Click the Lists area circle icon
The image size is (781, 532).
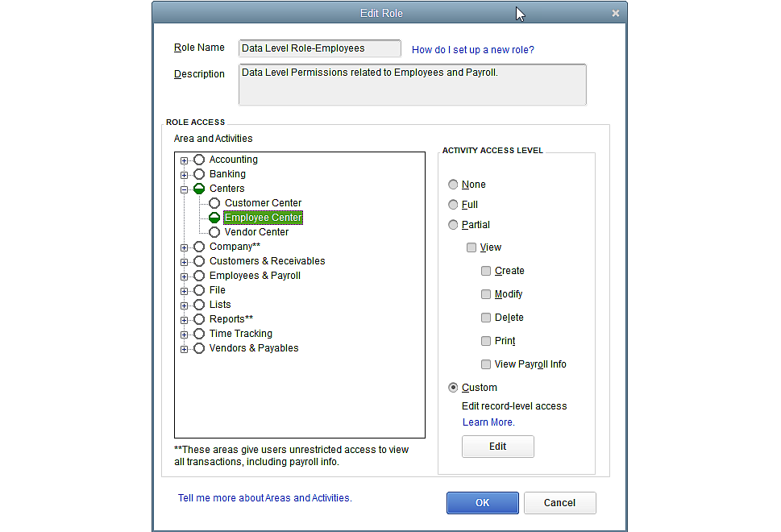[x=199, y=305]
